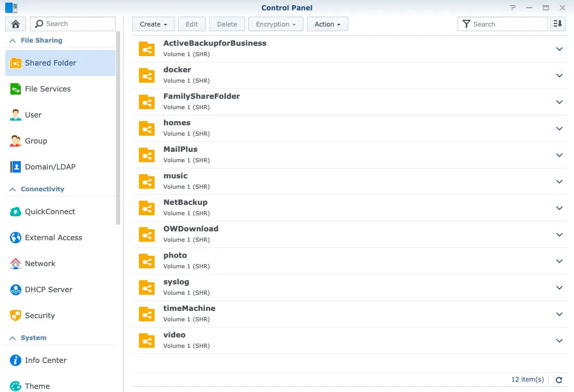Expand timeMachine folder details chevron
Image resolution: width=574 pixels, height=392 pixels.
pyautogui.click(x=559, y=314)
